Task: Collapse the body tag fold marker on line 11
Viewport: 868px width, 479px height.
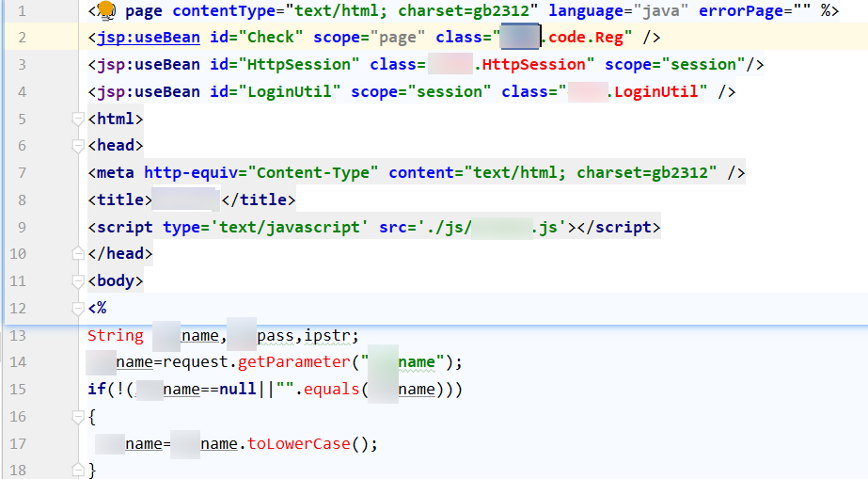Action: (77, 281)
